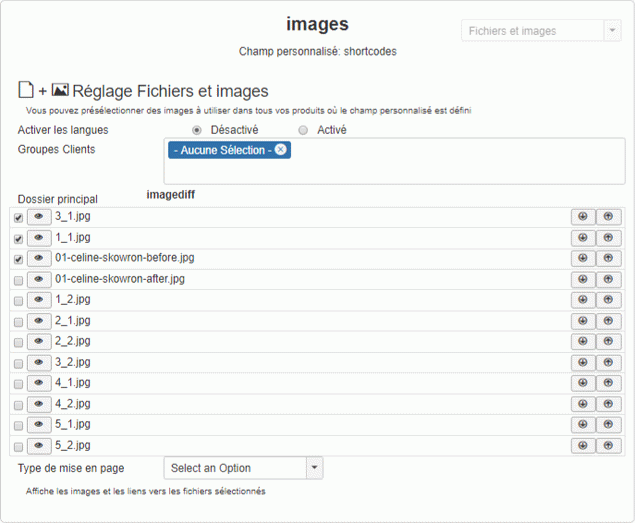Move 4_1.jpg up in the list
The height and width of the screenshot is (523, 635).
pyautogui.click(x=608, y=383)
